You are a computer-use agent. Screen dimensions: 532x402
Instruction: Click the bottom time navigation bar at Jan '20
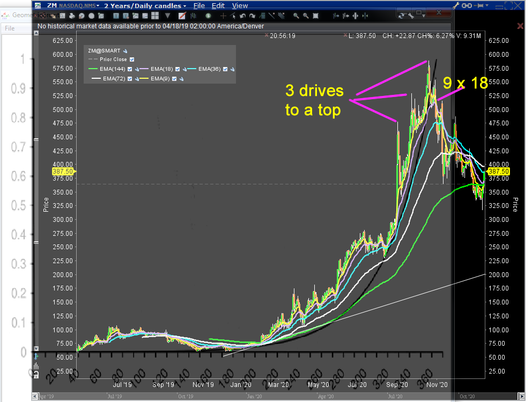pos(254,396)
